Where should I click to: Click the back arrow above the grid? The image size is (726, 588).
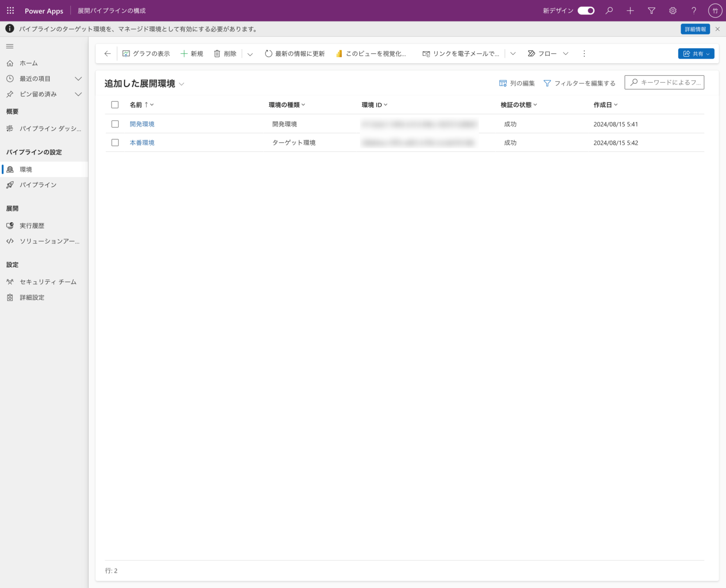click(x=107, y=53)
